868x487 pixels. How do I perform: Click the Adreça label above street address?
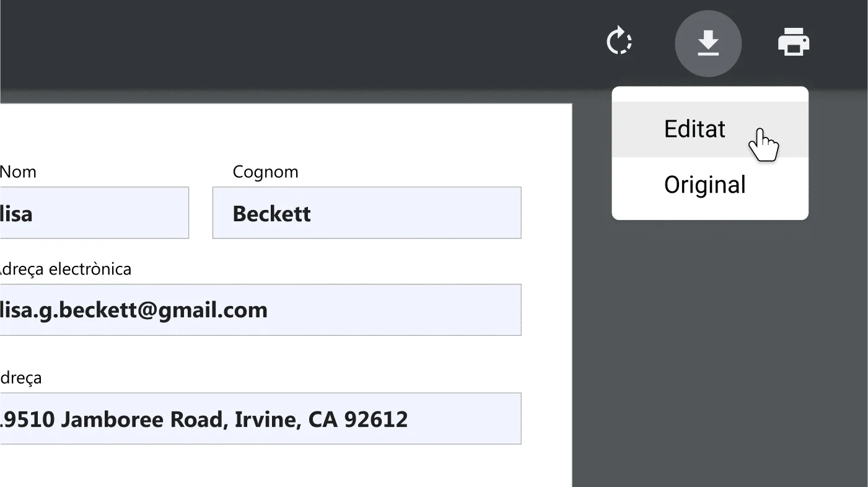click(21, 377)
